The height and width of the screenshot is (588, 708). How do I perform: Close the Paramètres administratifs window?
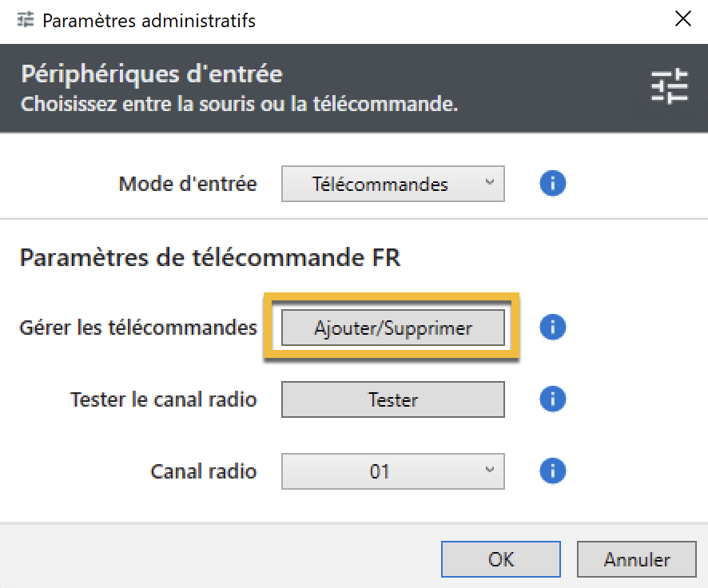click(x=682, y=19)
